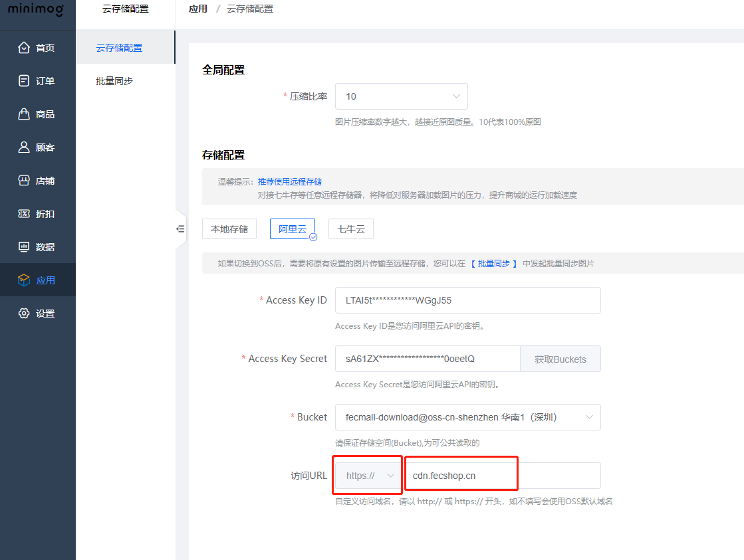
Task: Click the gear icon beside 设置
Action: tap(24, 313)
